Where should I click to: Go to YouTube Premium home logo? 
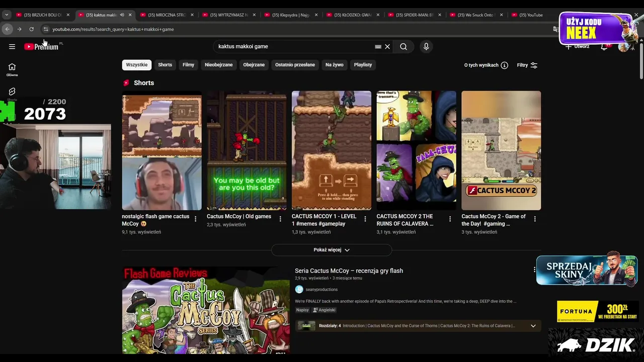click(x=41, y=47)
